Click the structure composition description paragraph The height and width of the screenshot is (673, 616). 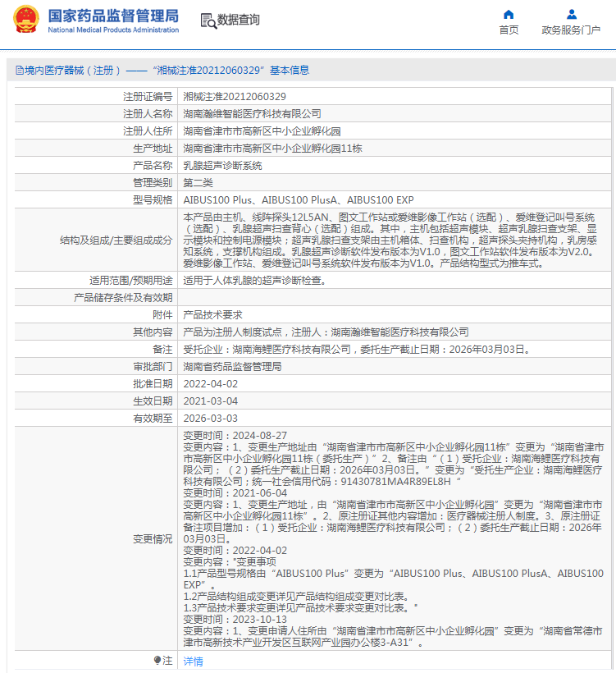(390, 240)
